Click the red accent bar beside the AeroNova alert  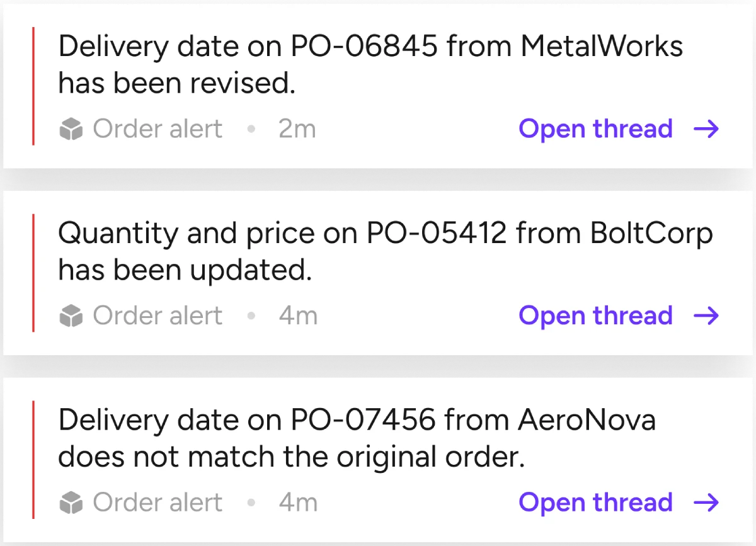point(33,460)
